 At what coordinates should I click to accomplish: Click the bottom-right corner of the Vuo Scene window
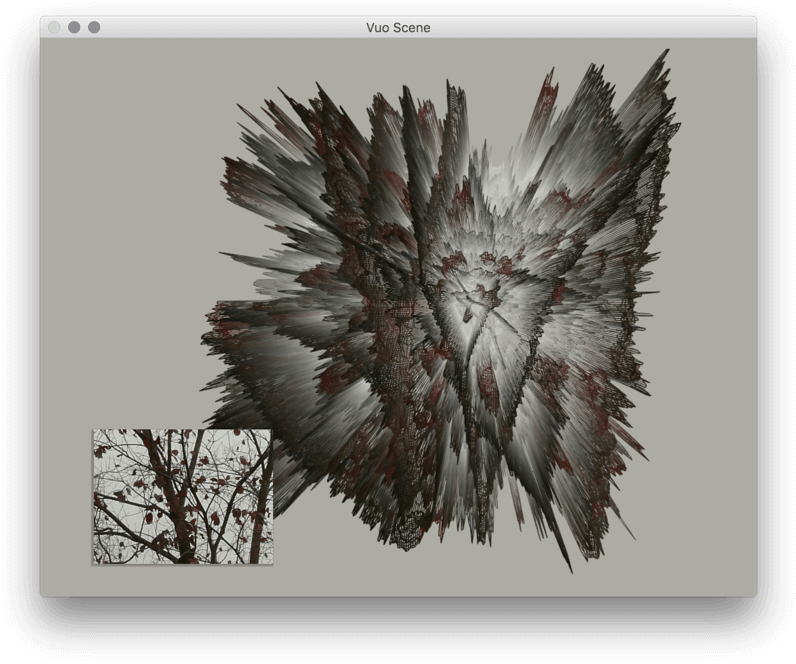click(x=754, y=594)
